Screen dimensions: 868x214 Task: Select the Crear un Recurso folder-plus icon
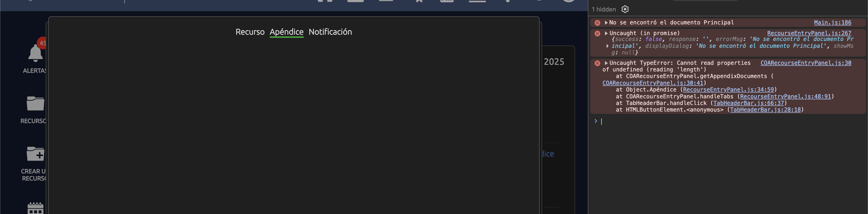35,154
